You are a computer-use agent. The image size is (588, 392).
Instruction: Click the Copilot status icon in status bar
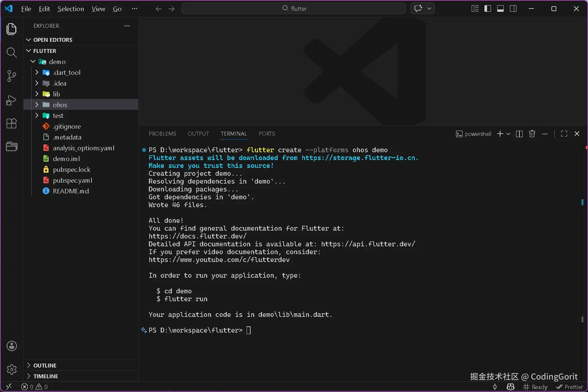click(x=511, y=387)
